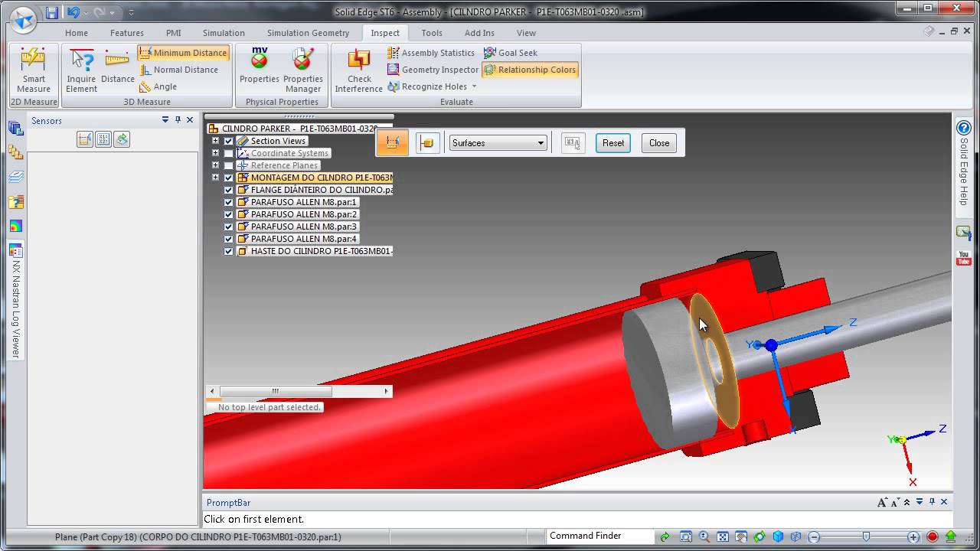Toggle the Minimum Distance measure
This screenshot has width=980, height=551.
click(183, 53)
